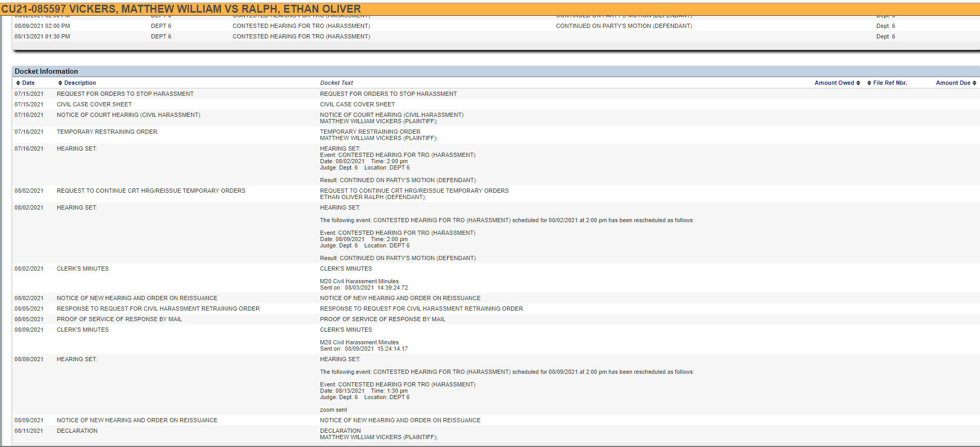This screenshot has height=447, width=980.
Task: Click the 08/02/2021 CLERK'S MINUTES description
Action: (x=83, y=269)
